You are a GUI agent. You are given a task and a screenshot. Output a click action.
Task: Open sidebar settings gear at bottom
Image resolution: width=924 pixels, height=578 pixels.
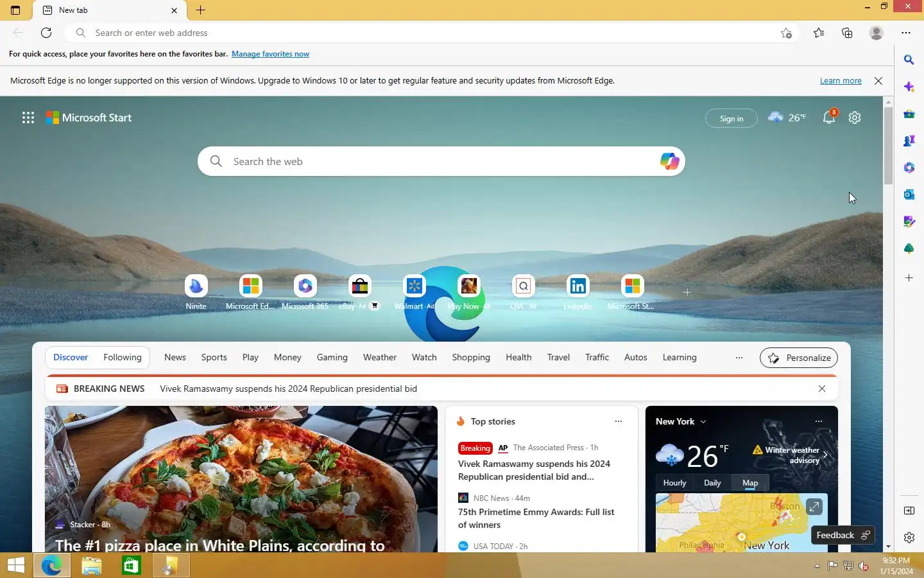(909, 538)
